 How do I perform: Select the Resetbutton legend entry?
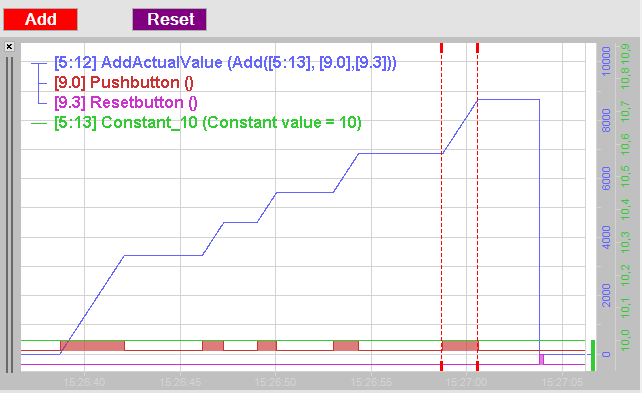click(x=126, y=102)
